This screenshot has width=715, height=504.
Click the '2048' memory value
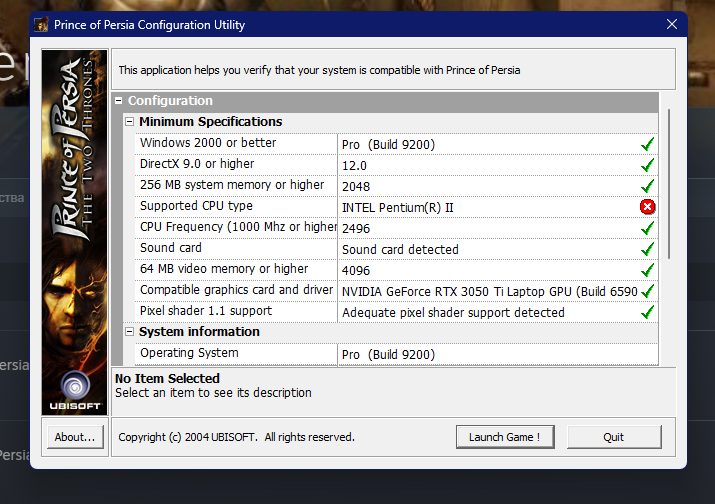coord(356,187)
